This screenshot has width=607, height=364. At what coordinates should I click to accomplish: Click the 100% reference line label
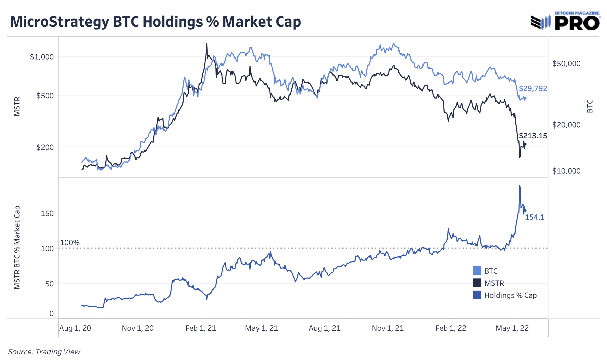70,243
